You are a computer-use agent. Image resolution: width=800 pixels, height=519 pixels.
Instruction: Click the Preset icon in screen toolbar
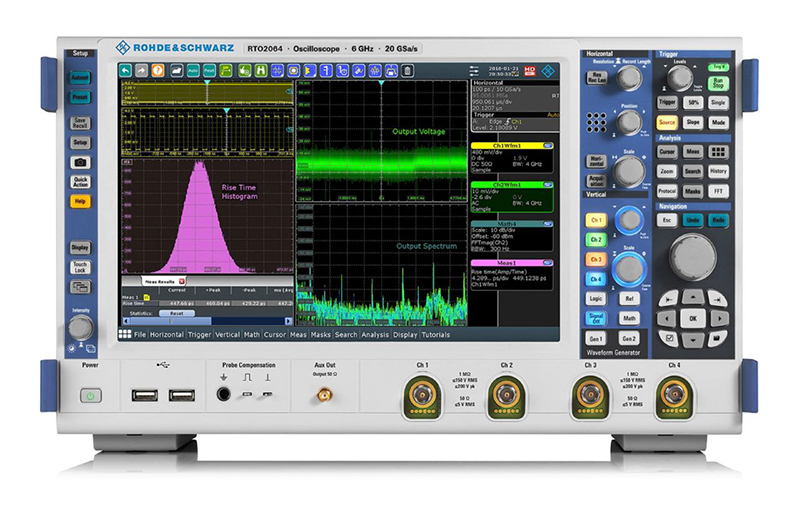209,70
